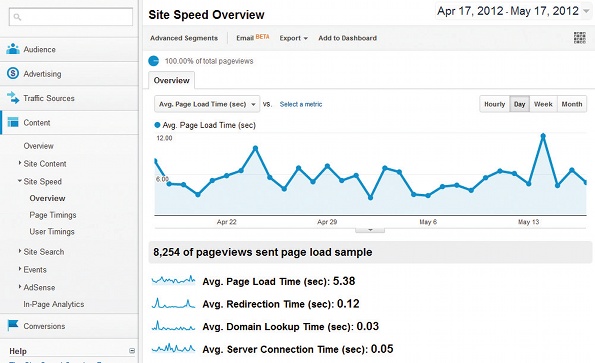Expand the AdSense tree item

pyautogui.click(x=19, y=287)
